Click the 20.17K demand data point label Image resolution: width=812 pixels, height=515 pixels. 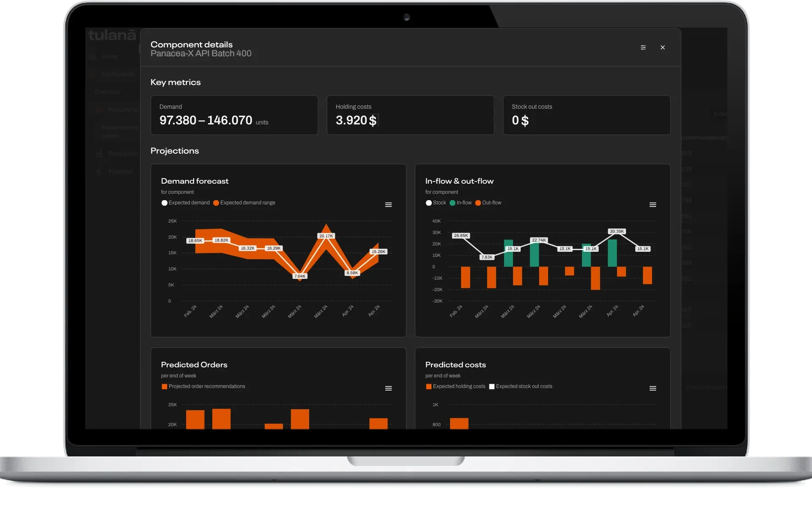326,236
